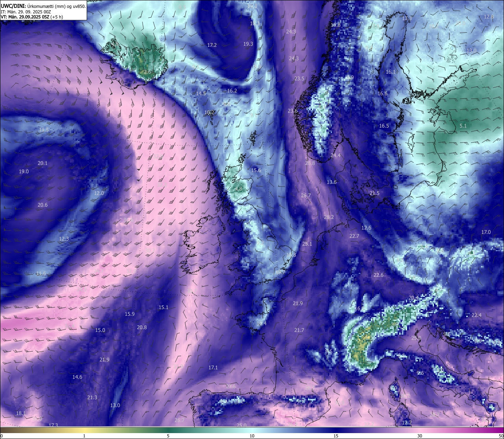Click the 22.7 value label

pos(354,236)
